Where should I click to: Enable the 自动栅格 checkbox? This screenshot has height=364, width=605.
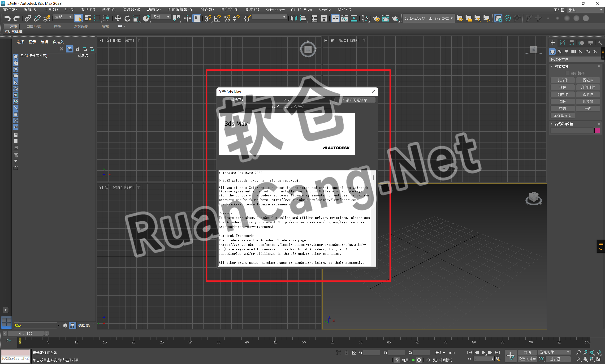[x=567, y=73]
